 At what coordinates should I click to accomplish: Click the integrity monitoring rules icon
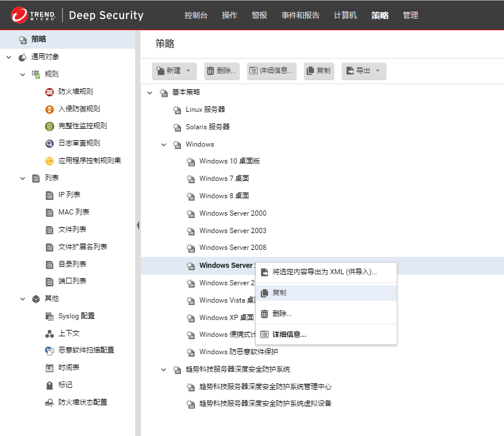tap(49, 126)
